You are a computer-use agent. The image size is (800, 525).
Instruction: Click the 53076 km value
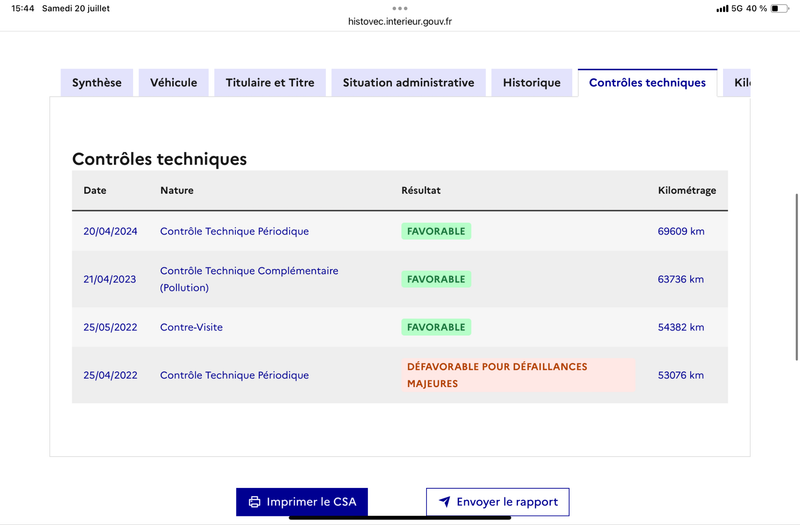point(681,375)
